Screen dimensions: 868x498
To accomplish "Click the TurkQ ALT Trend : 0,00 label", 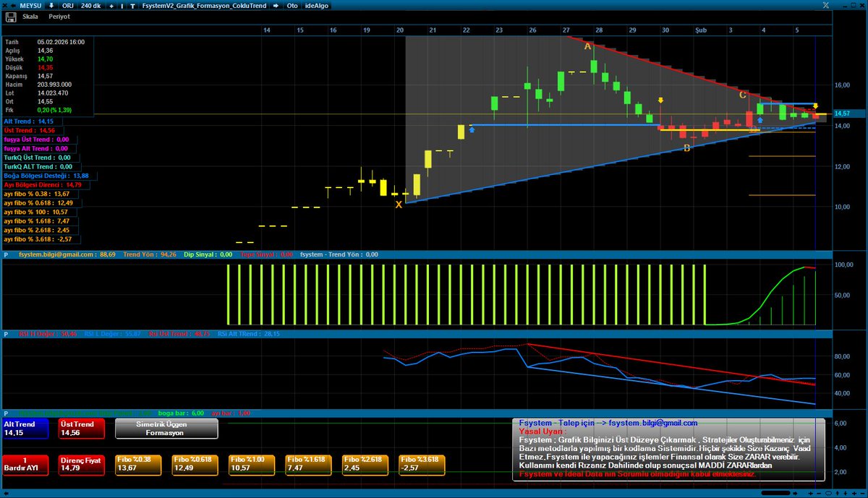I will tap(38, 166).
